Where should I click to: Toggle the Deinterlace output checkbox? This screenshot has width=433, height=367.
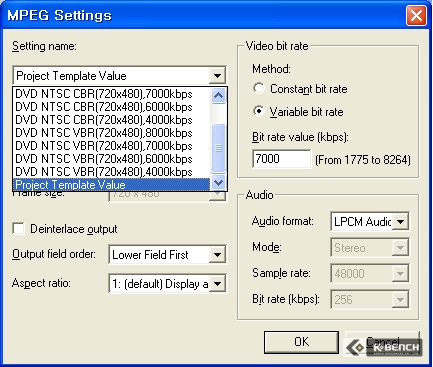tap(18, 229)
